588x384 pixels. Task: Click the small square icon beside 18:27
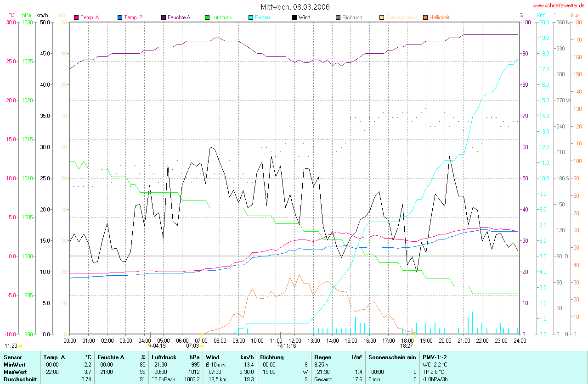pyautogui.click(x=415, y=346)
